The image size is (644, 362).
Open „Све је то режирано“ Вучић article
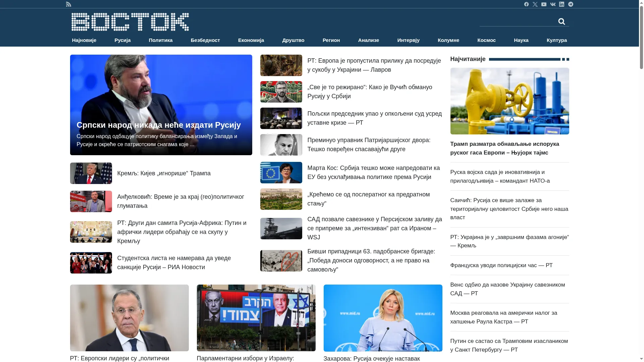[x=370, y=92]
